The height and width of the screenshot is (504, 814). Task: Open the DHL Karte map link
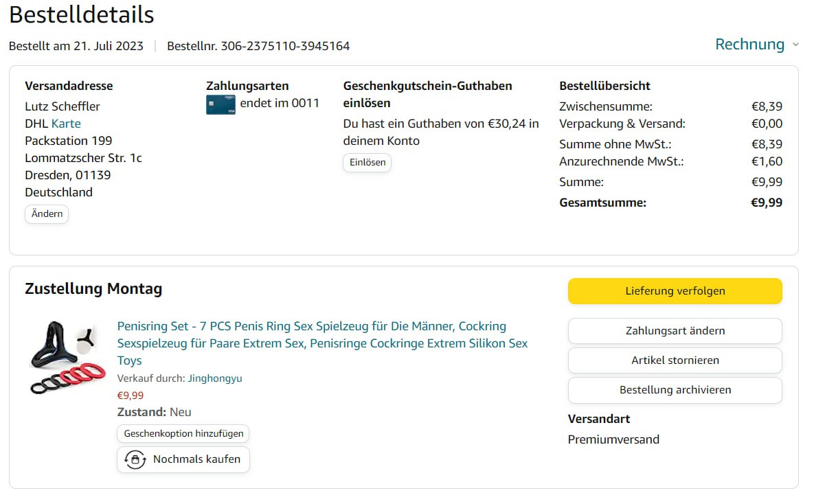tap(66, 124)
